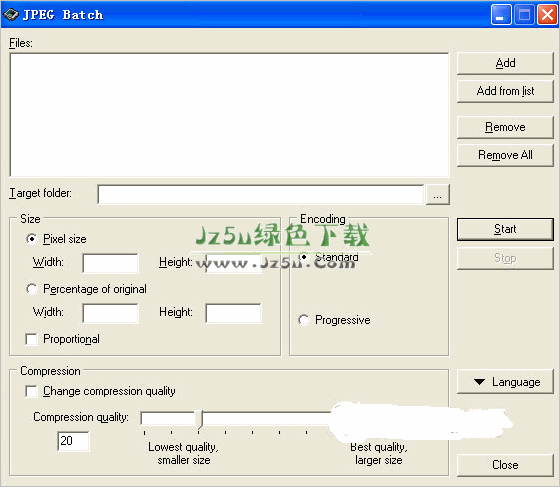The image size is (560, 487).
Task: Click Remove All button
Action: pos(505,155)
